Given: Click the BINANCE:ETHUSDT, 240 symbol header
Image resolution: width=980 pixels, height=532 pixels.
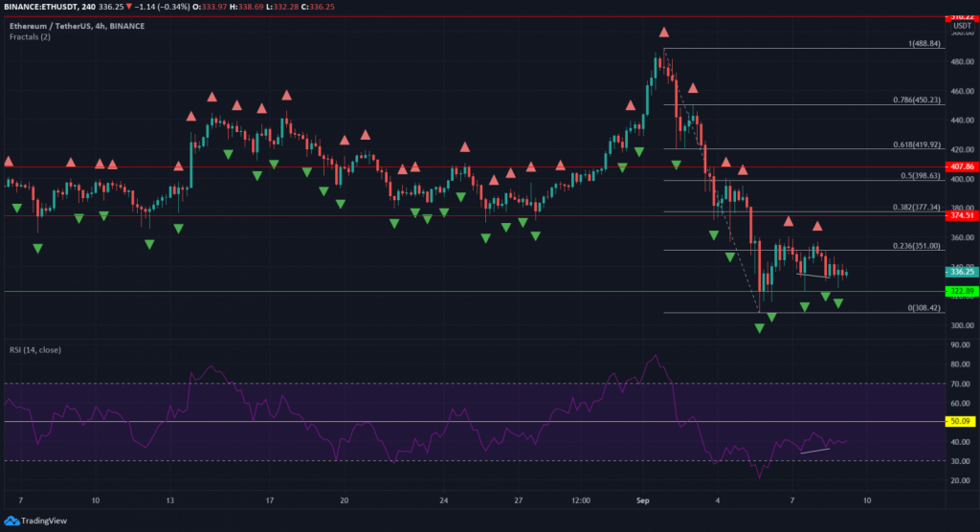Looking at the screenshot, I should [48, 7].
